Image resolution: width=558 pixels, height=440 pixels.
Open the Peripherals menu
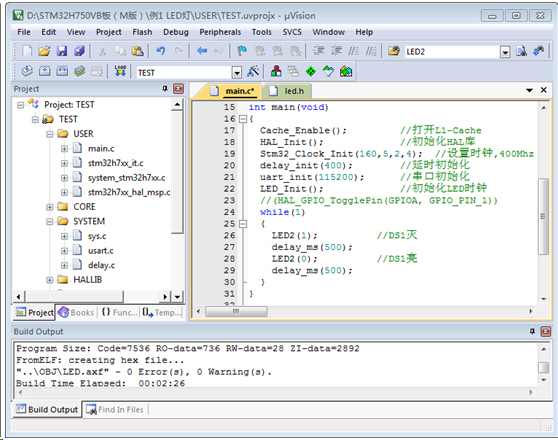click(220, 32)
